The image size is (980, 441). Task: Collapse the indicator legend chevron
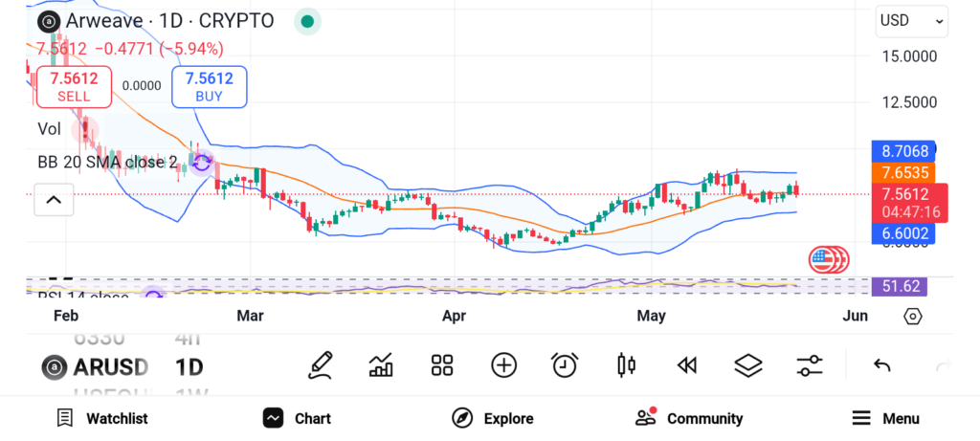click(x=54, y=200)
